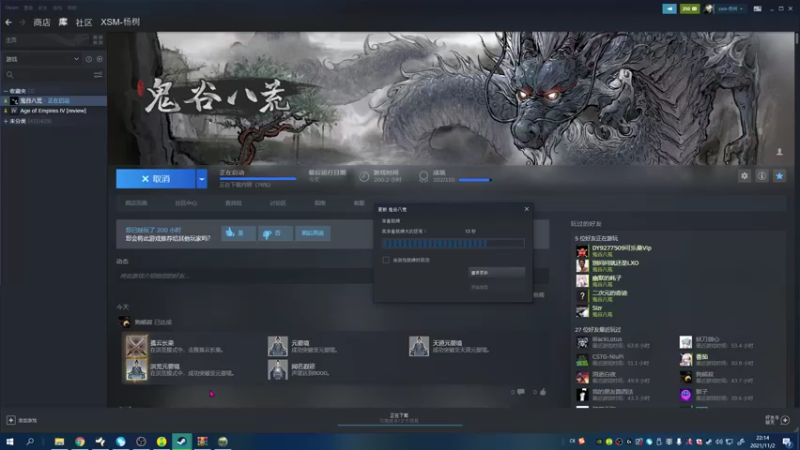Open announcements icon in title bar
The width and height of the screenshot is (800, 450).
[669, 9]
